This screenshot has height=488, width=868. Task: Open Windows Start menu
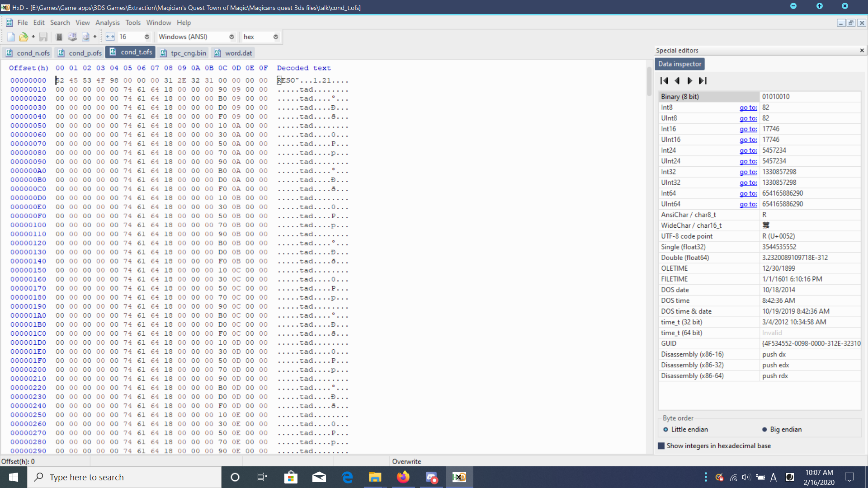[14, 477]
